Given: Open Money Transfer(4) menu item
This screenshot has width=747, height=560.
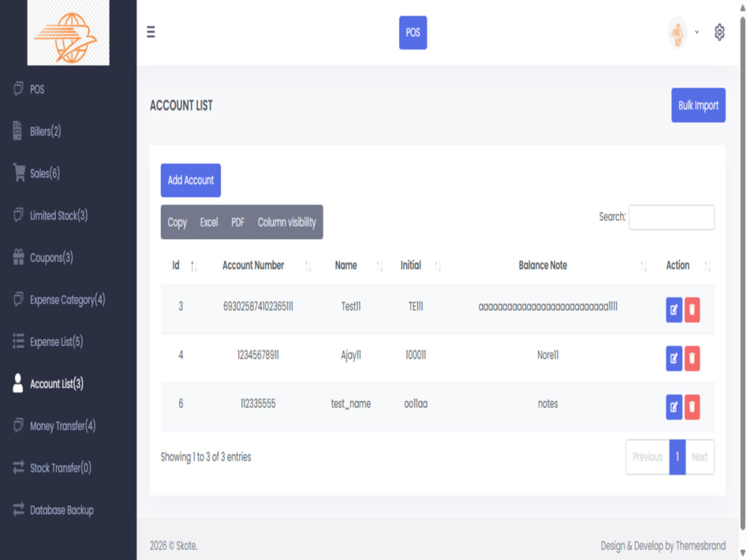Looking at the screenshot, I should tap(63, 426).
